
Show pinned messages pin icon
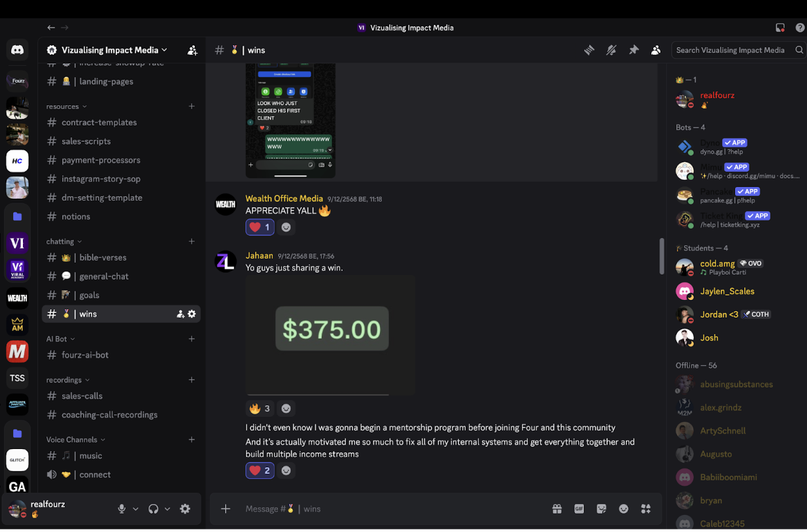click(x=634, y=50)
